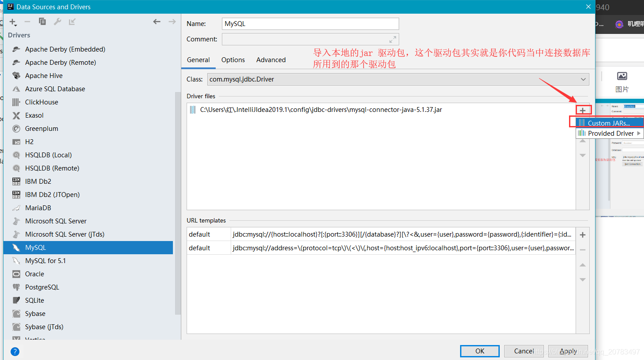Click the mysql-connector jar file icon

point(193,110)
